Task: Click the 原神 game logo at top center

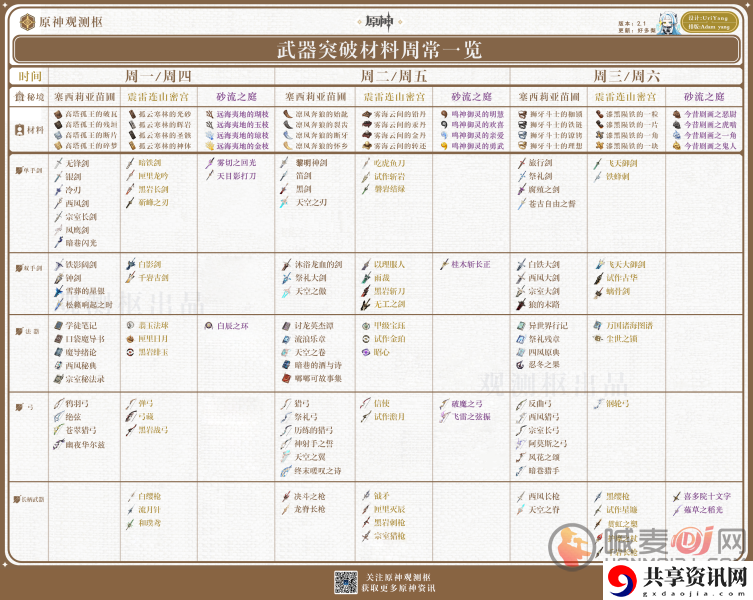Action: (x=379, y=22)
